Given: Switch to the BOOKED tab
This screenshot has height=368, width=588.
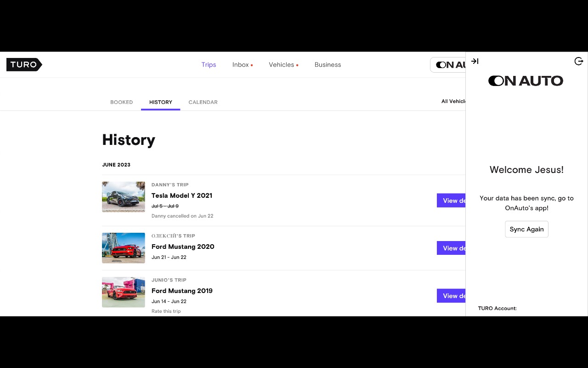Looking at the screenshot, I should tap(121, 102).
